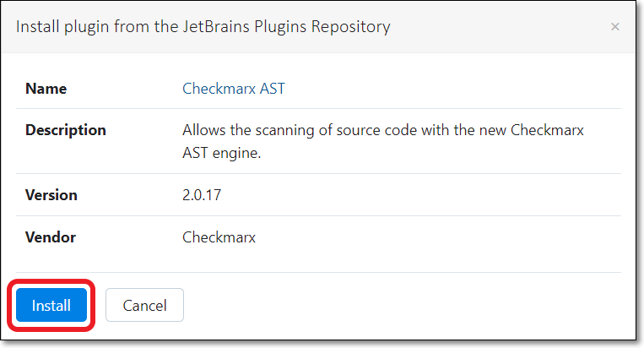Click the blue Install button

(x=51, y=305)
